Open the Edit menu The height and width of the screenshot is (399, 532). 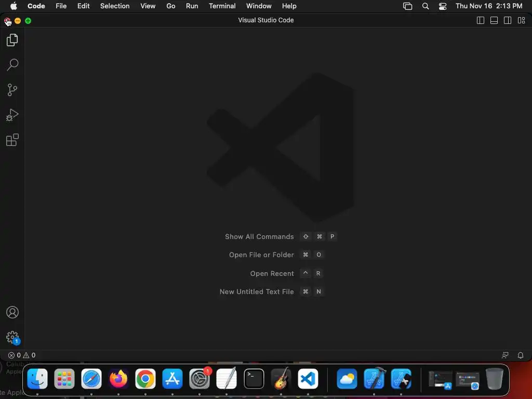coord(83,6)
